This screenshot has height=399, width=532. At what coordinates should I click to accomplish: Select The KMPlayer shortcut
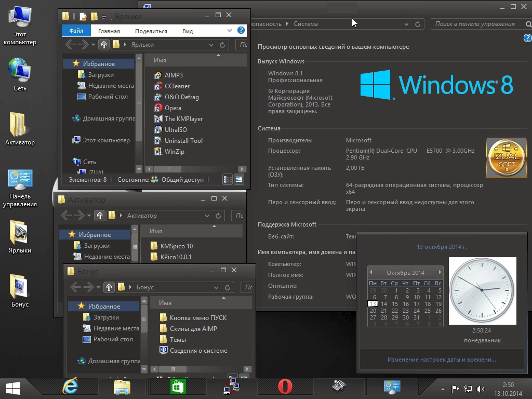coord(179,119)
